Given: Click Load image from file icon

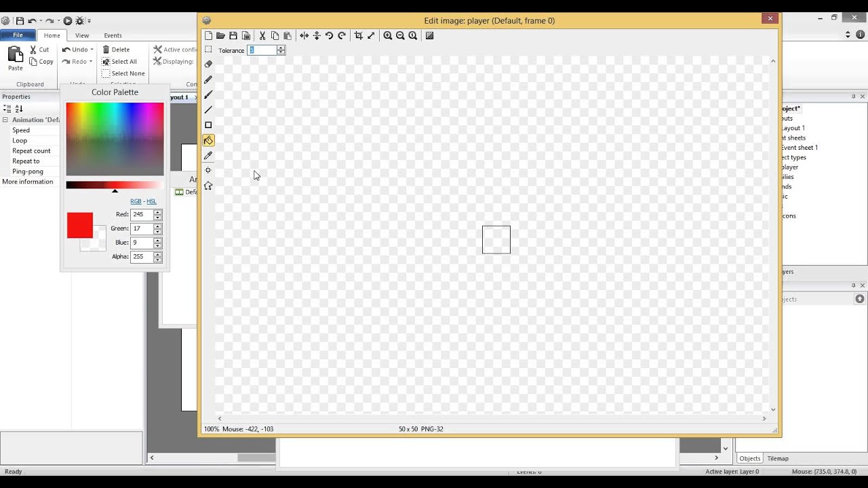Looking at the screenshot, I should coord(220,35).
